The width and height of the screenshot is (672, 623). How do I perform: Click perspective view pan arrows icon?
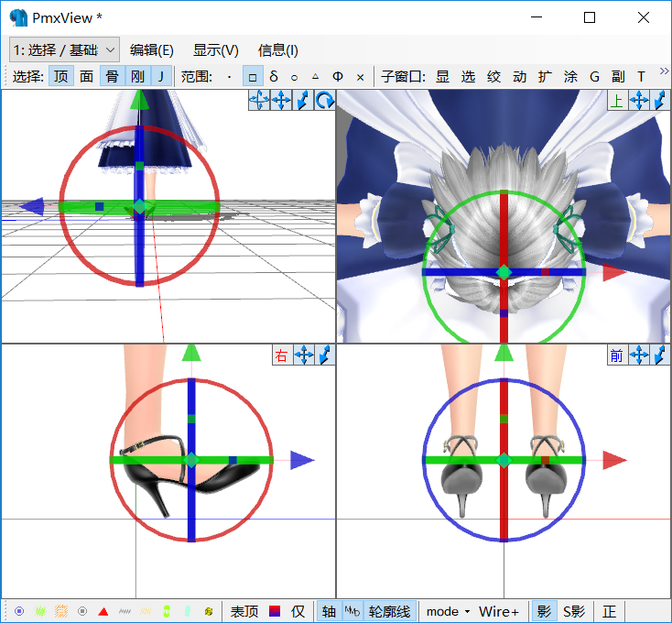[281, 101]
